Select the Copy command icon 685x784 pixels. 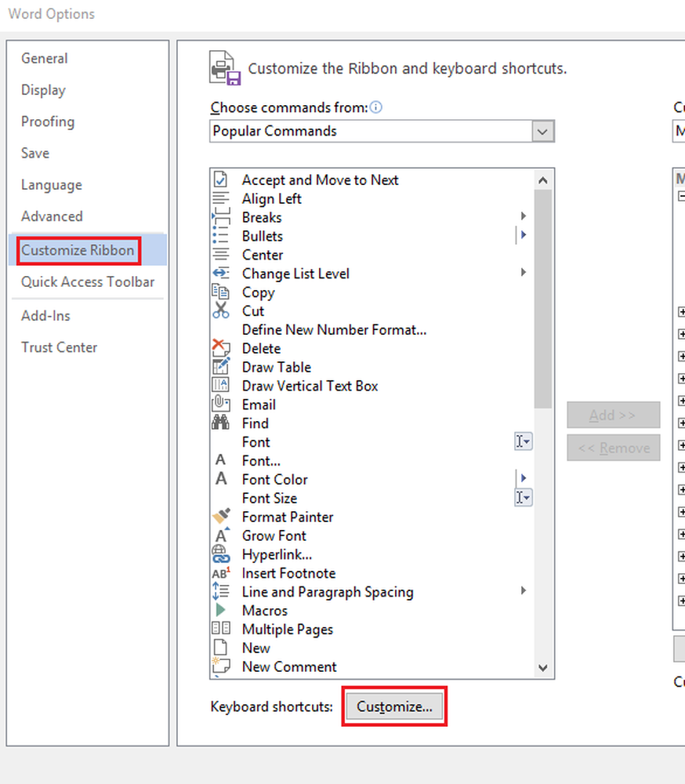[x=221, y=292]
